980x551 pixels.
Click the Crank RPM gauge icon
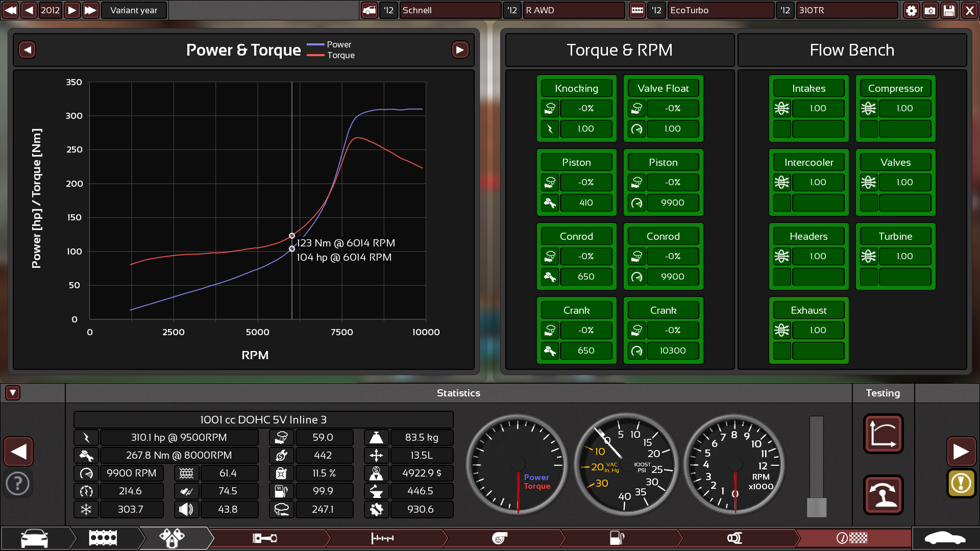coord(636,350)
